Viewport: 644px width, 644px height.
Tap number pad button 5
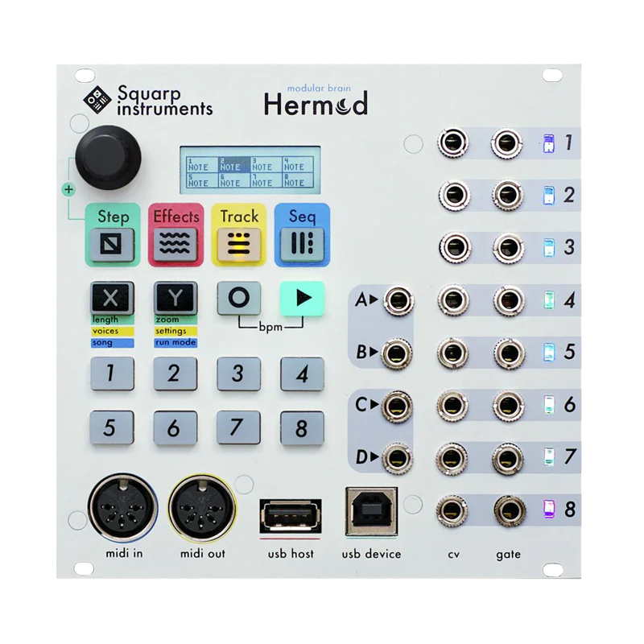pyautogui.click(x=112, y=427)
